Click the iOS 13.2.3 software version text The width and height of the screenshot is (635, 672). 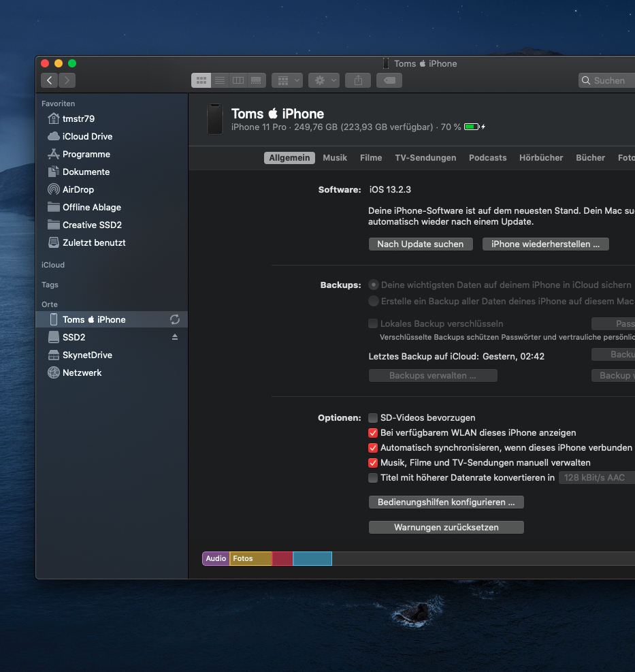point(390,189)
